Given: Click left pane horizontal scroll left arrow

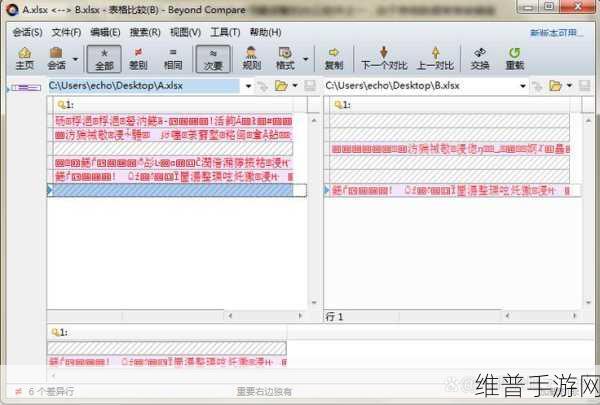Looking at the screenshot, I should tap(230, 316).
